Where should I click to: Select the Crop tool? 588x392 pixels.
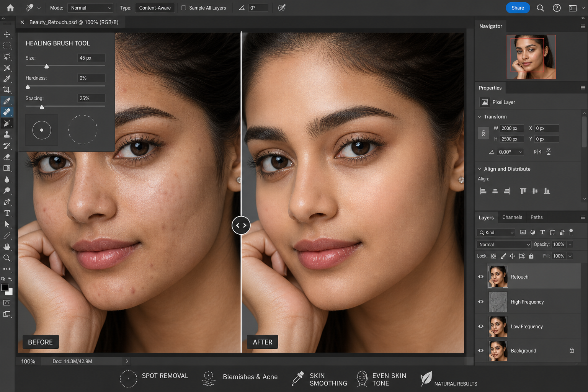(x=7, y=90)
